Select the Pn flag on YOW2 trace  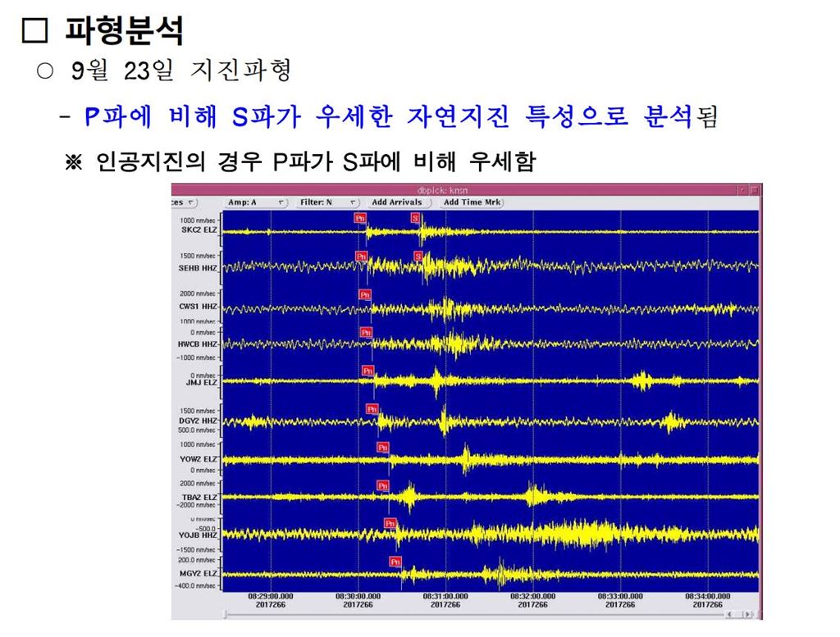pos(382,447)
